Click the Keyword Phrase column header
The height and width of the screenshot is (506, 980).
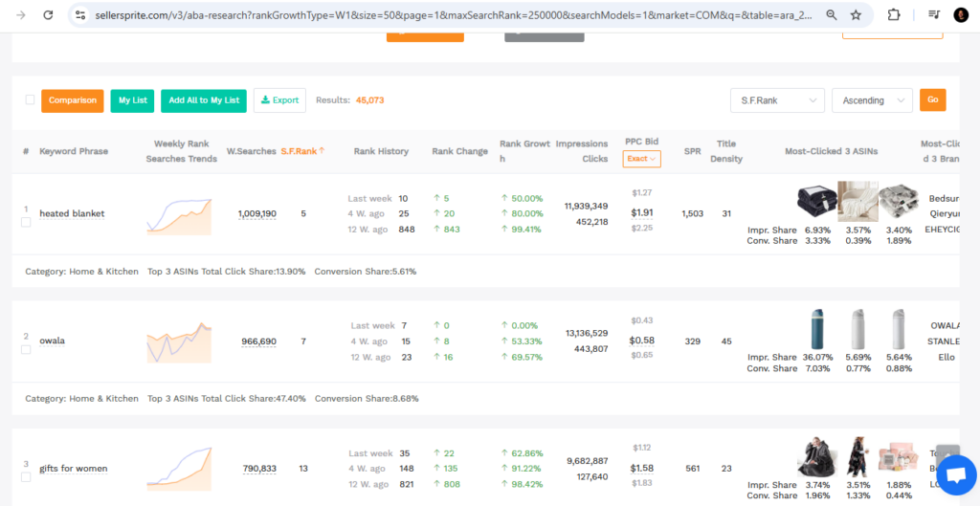click(x=74, y=151)
